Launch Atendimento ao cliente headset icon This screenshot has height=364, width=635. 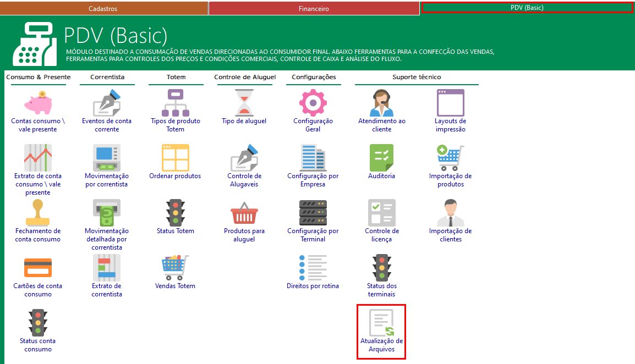click(x=381, y=103)
